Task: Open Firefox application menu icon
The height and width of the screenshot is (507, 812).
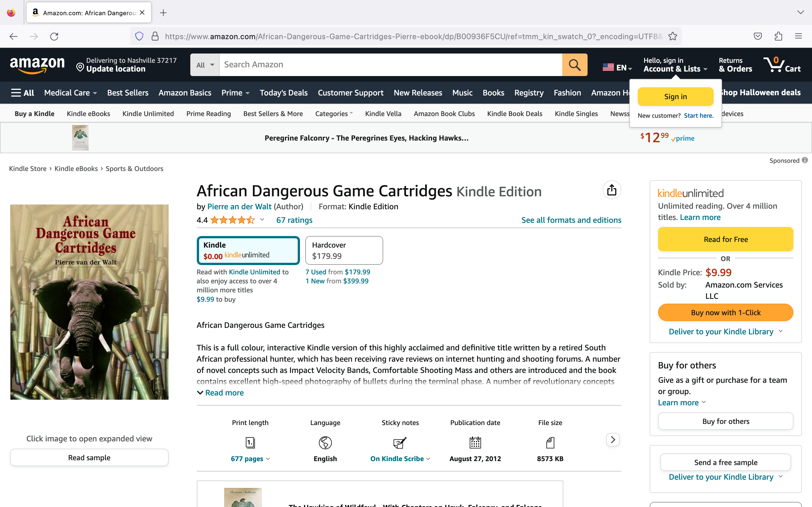Action: (x=798, y=36)
